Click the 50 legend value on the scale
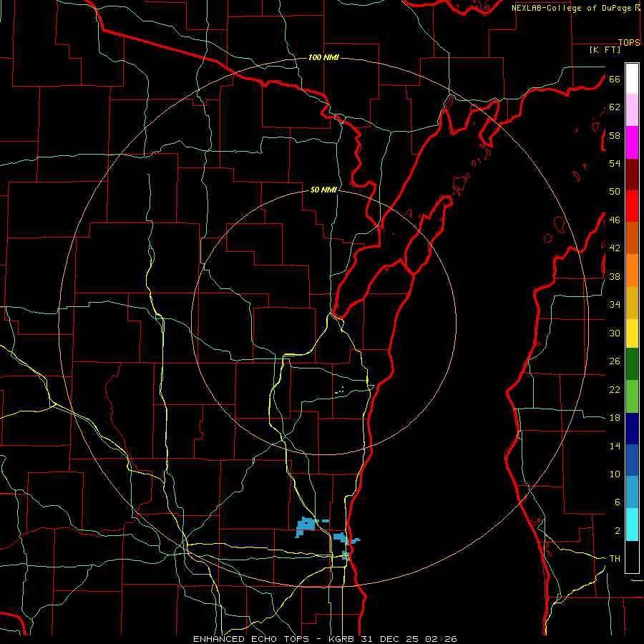The height and width of the screenshot is (644, 644). (615, 192)
